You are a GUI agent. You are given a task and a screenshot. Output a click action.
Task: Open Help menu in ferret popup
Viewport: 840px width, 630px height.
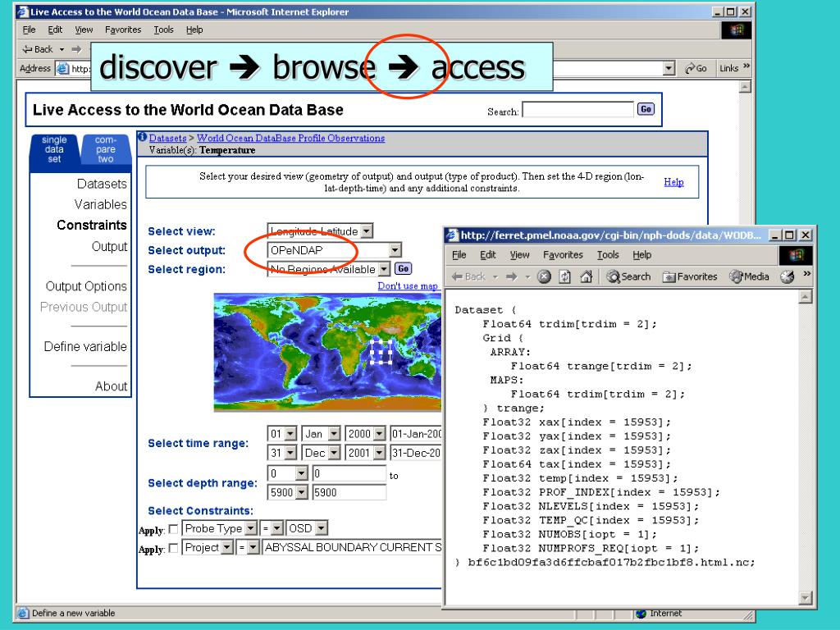click(641, 255)
